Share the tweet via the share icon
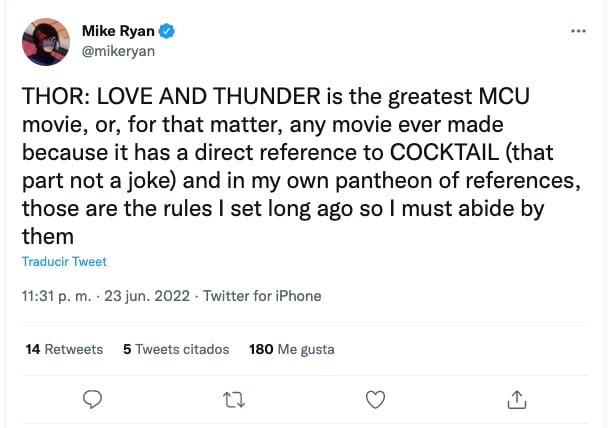The width and height of the screenshot is (611, 428). (x=517, y=400)
